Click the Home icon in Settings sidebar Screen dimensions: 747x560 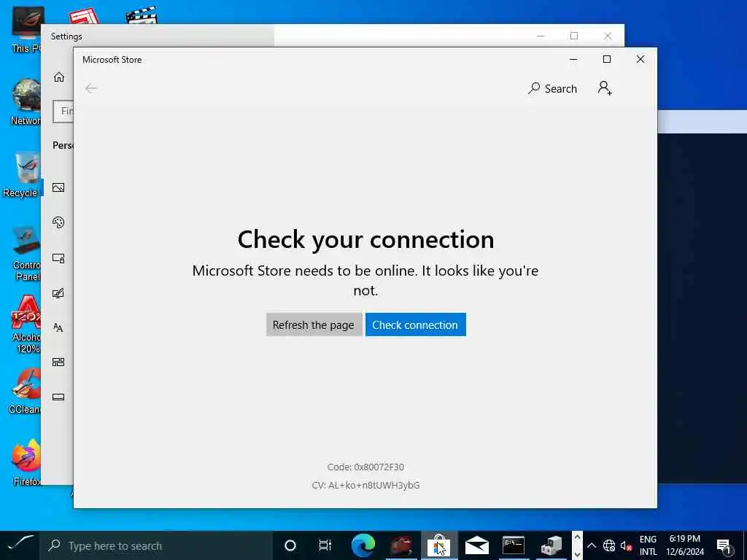[x=58, y=77]
